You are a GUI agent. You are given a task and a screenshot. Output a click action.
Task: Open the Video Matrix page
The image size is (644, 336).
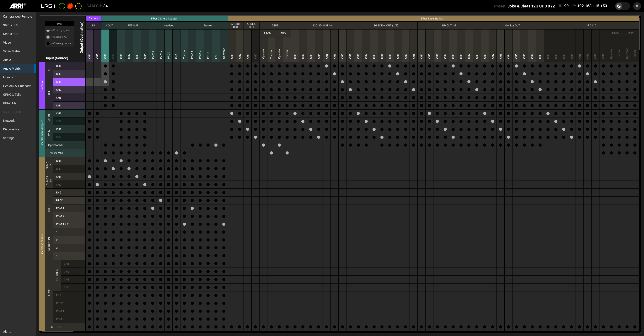12,51
